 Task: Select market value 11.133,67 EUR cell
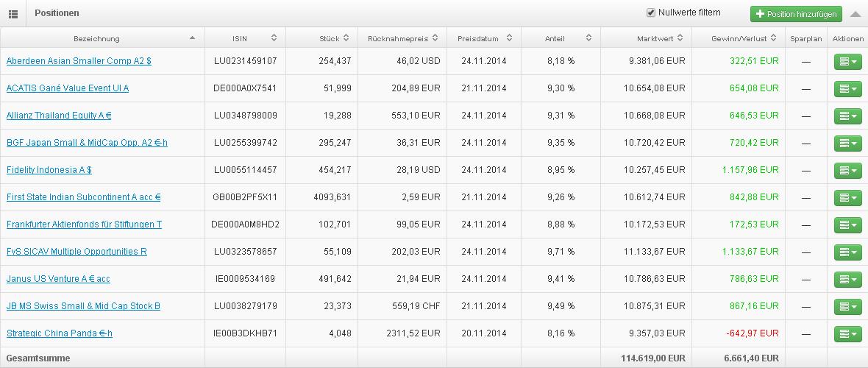coord(646,251)
